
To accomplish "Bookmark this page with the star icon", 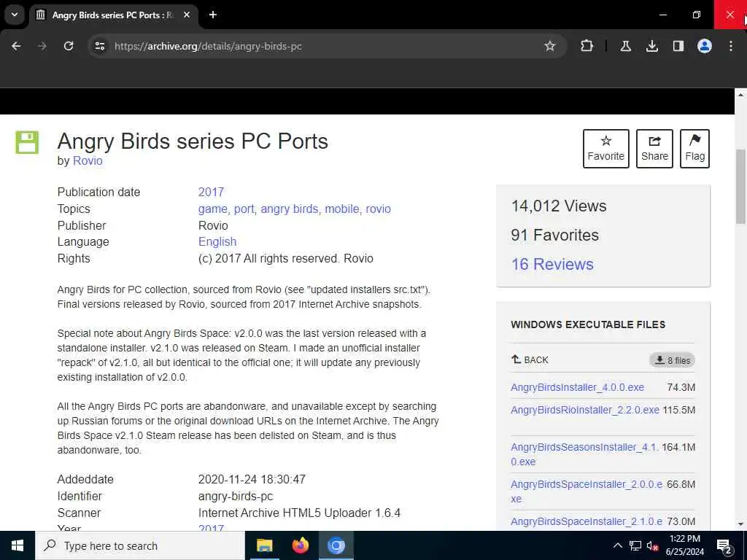I will 550,46.
